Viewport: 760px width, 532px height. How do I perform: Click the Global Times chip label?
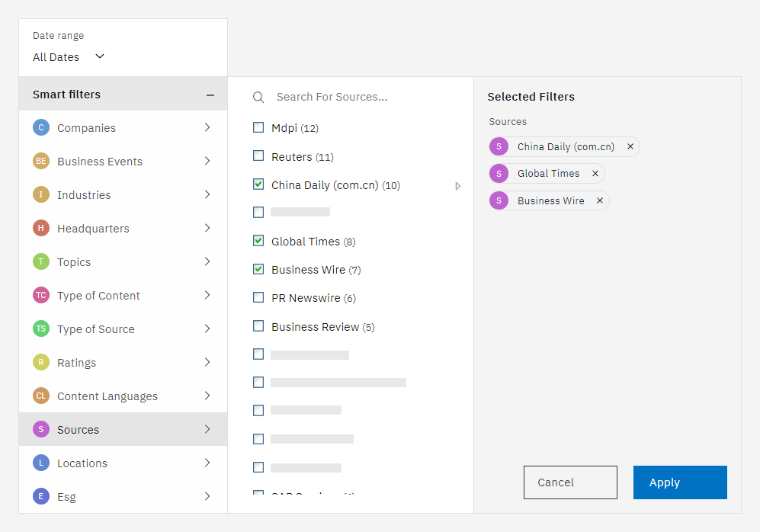coord(548,174)
